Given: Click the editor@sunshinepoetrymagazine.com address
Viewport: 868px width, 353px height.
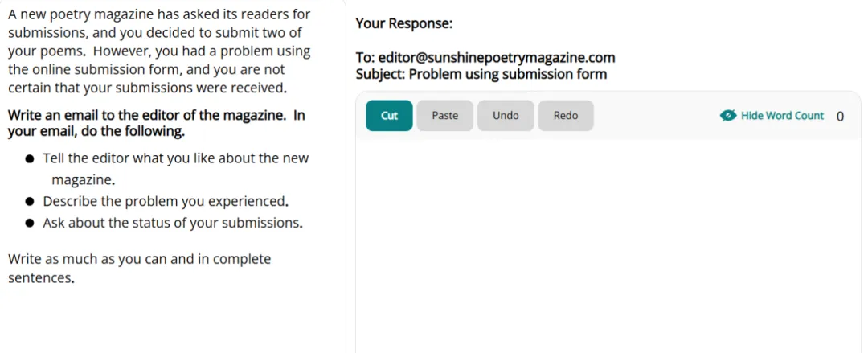Looking at the screenshot, I should (x=497, y=58).
